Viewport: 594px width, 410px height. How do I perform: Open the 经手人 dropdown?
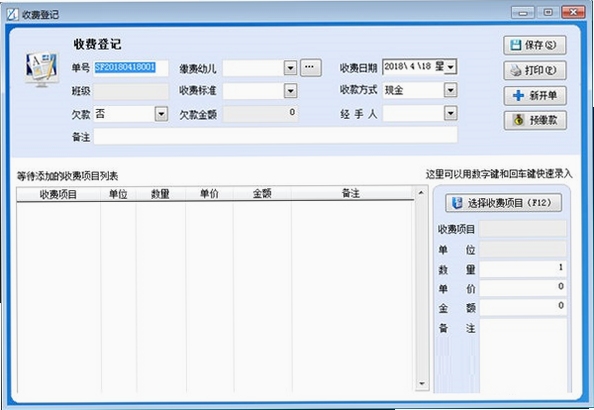point(450,113)
